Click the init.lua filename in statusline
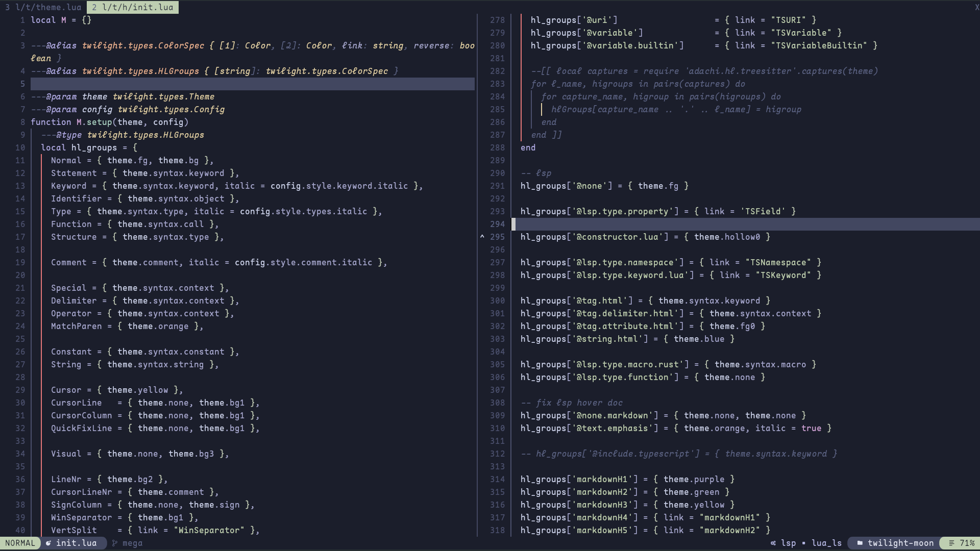The height and width of the screenshot is (551, 980). click(x=76, y=543)
